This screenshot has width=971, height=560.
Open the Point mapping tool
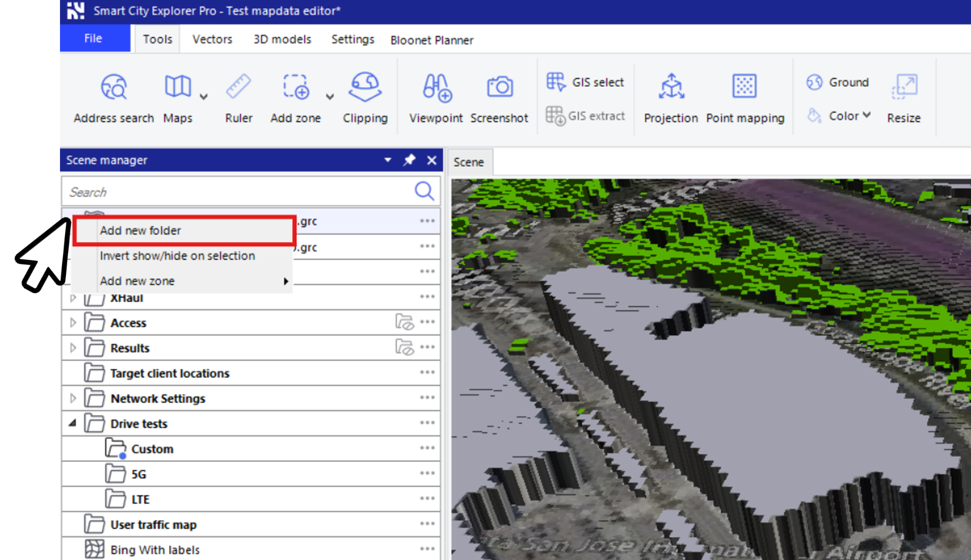click(x=745, y=98)
